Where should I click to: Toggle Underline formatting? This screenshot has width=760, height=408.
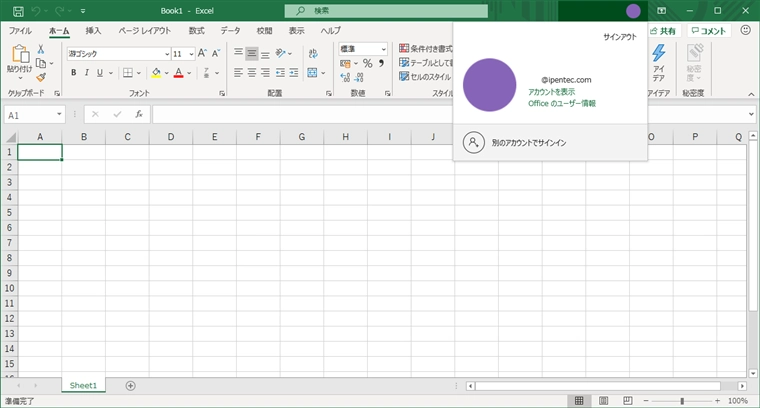coord(99,73)
